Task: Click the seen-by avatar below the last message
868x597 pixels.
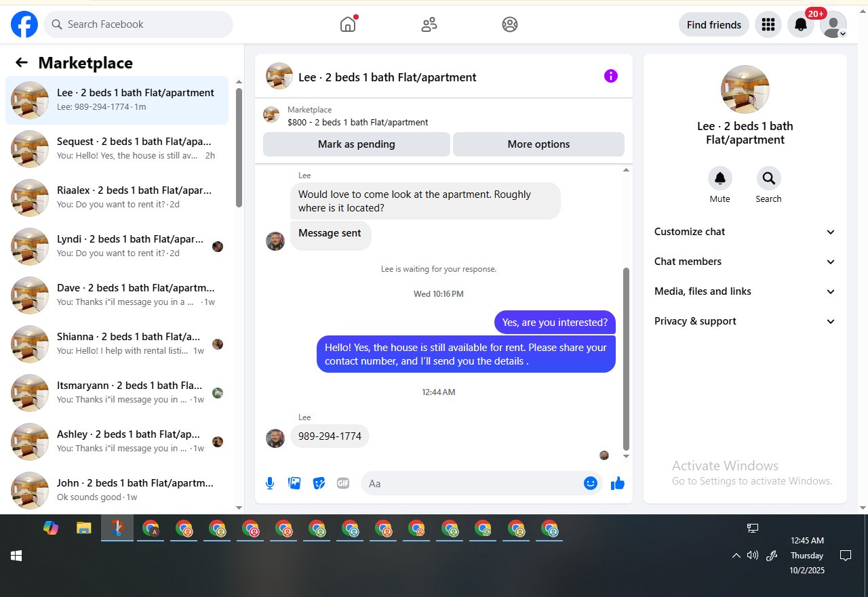Action: coord(604,455)
